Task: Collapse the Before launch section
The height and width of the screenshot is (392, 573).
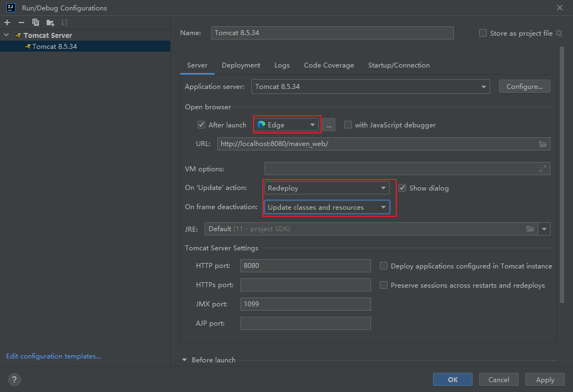Action: [184, 360]
